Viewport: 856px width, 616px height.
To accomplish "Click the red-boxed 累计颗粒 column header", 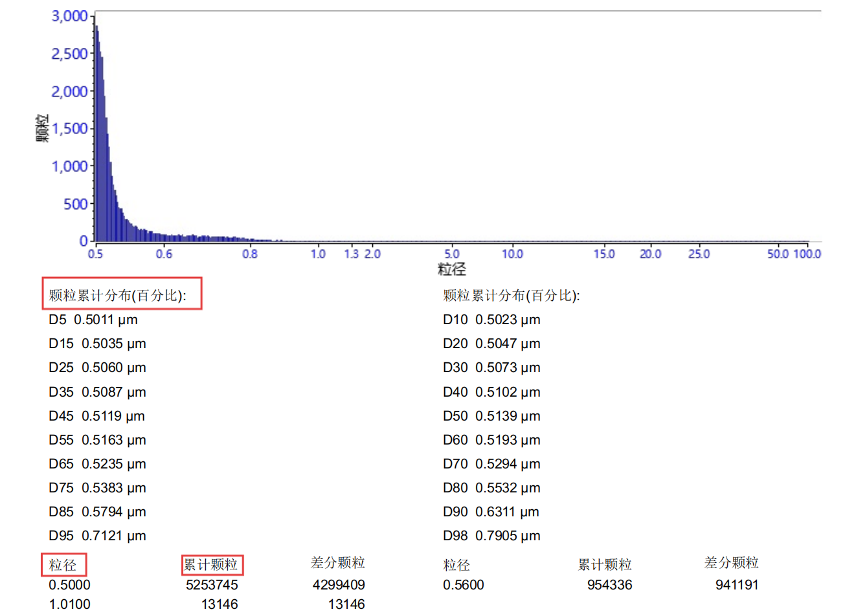I will pyautogui.click(x=211, y=565).
